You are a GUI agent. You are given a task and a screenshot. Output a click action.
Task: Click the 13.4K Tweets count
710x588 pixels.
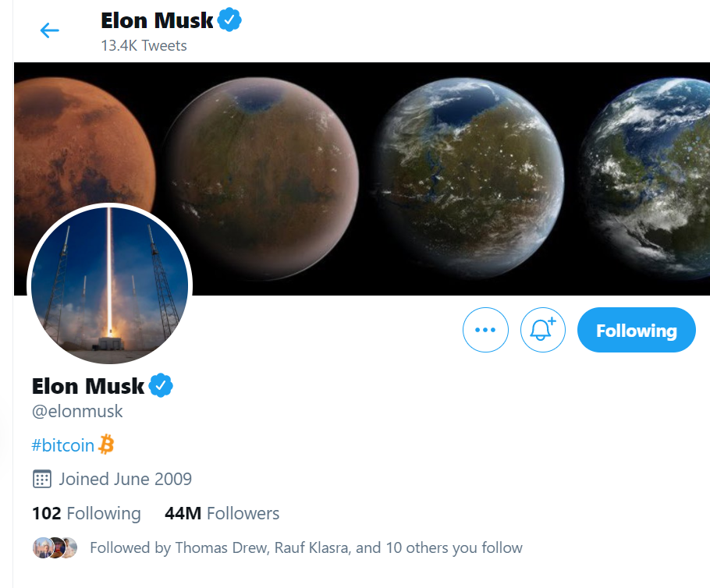144,45
